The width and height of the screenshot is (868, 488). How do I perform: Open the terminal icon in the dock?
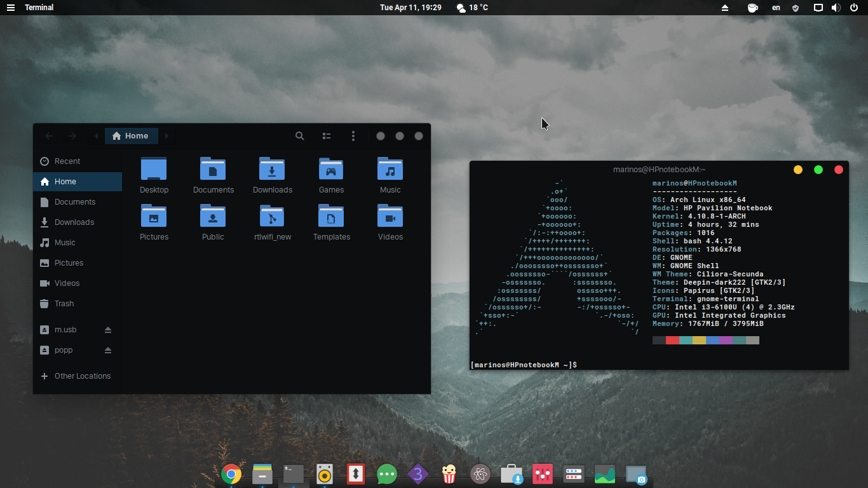click(x=294, y=474)
